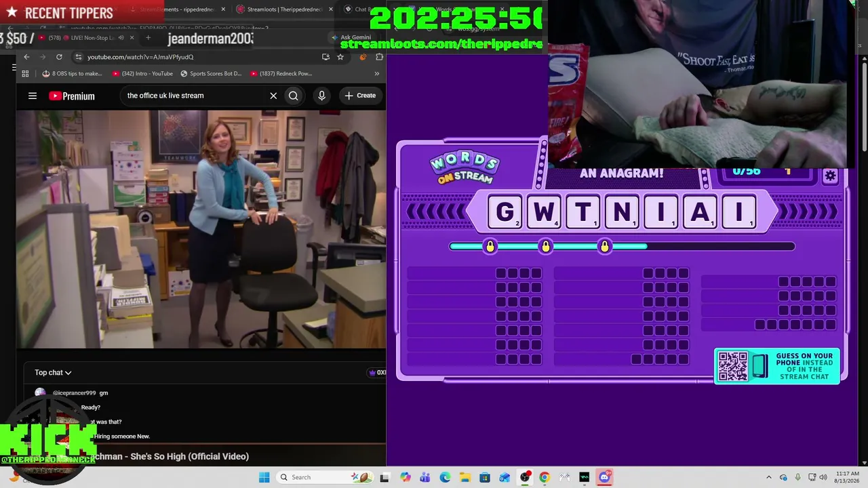Screen dimensions: 868x488
Task: Go to YouTube Premium home logo
Action: (72, 96)
